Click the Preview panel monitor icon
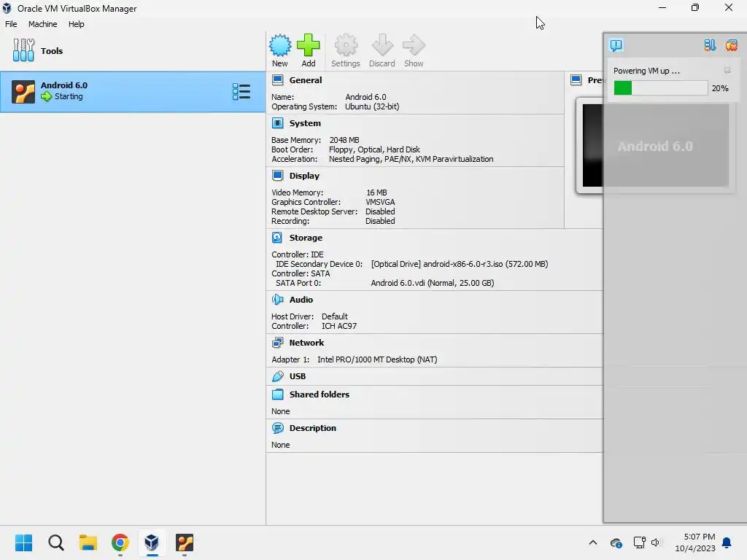747x560 pixels. 576,80
